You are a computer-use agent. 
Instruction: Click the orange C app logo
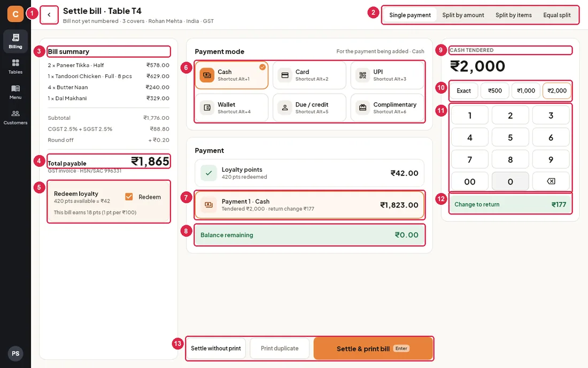click(x=16, y=14)
